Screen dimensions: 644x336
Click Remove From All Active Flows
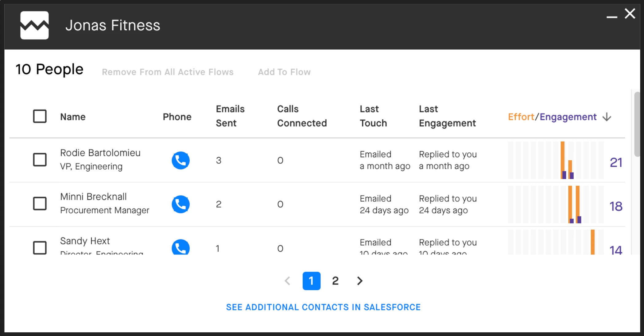pos(168,72)
